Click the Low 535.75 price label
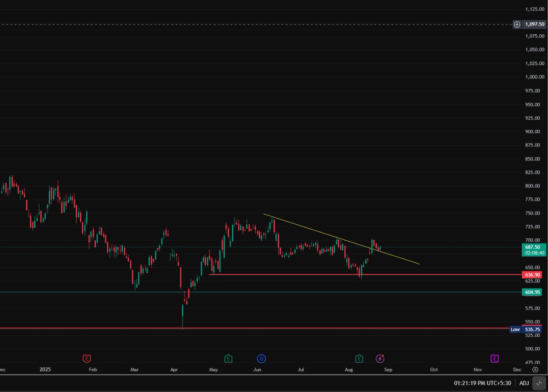This screenshot has height=392, width=548. [526, 329]
